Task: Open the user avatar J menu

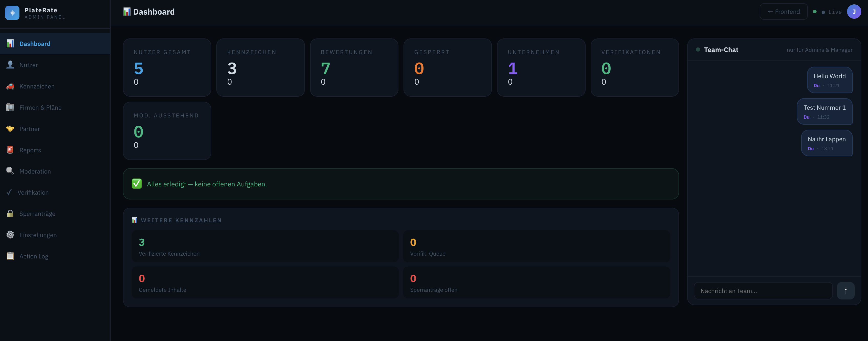Action: click(x=854, y=12)
